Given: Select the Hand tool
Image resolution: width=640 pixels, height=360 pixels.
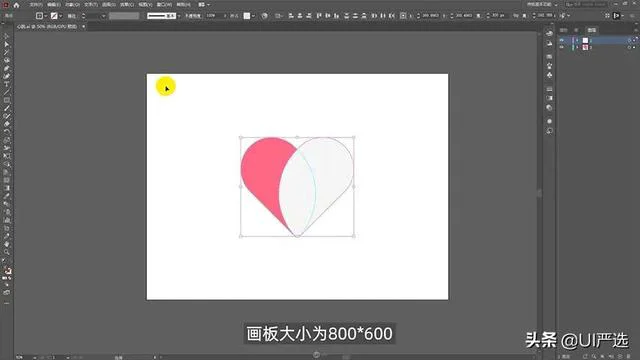Looking at the screenshot, I should click(x=7, y=244).
